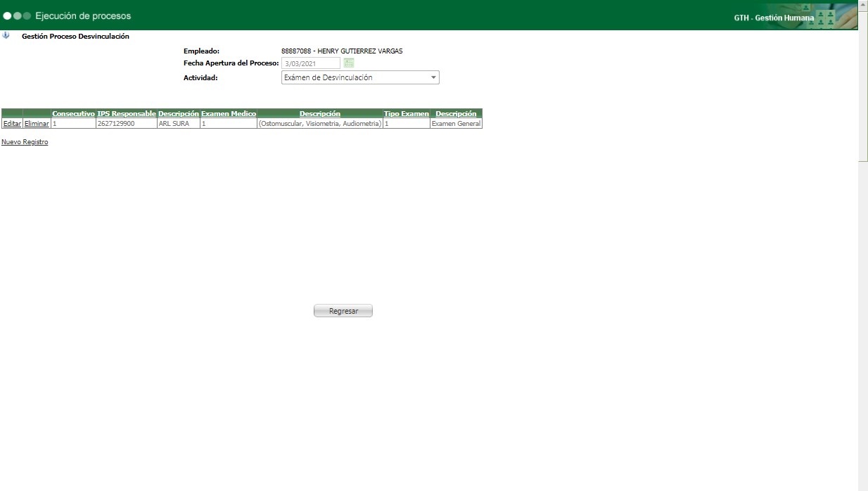Sort by the IPS Responsable column header

(x=127, y=113)
